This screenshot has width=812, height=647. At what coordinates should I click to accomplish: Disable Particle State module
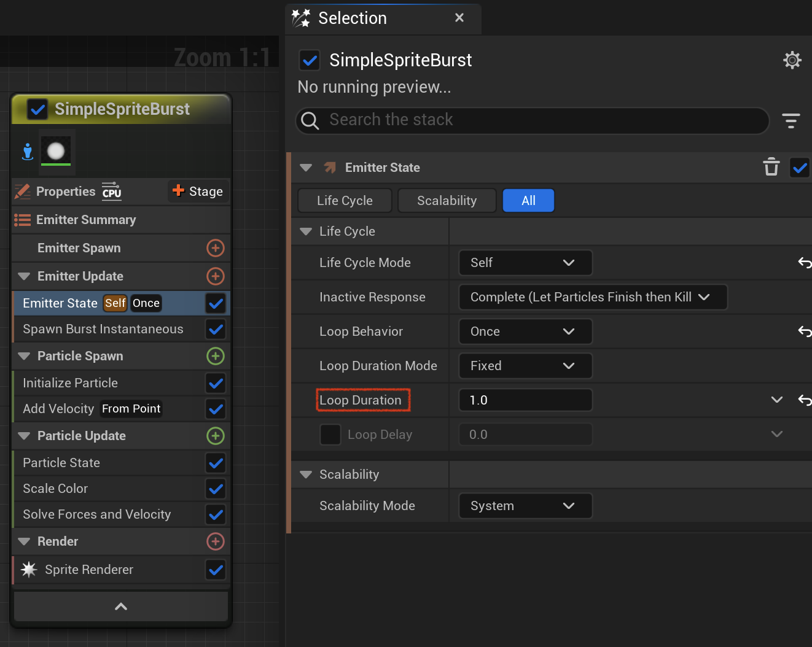click(216, 463)
